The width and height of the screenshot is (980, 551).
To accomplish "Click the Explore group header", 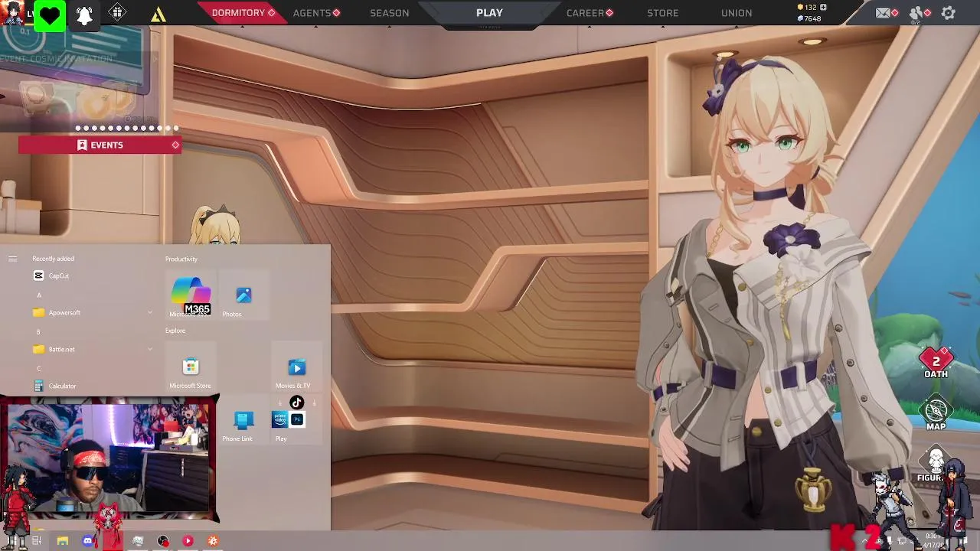I will coord(175,331).
